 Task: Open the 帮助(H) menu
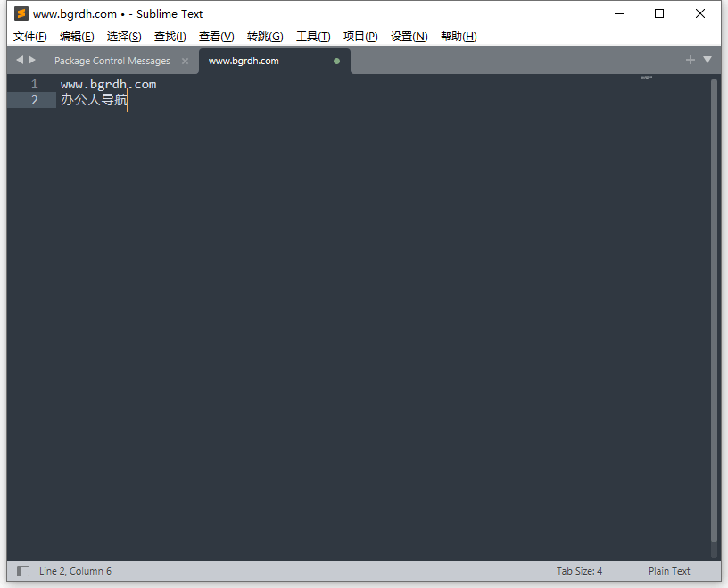coord(459,37)
